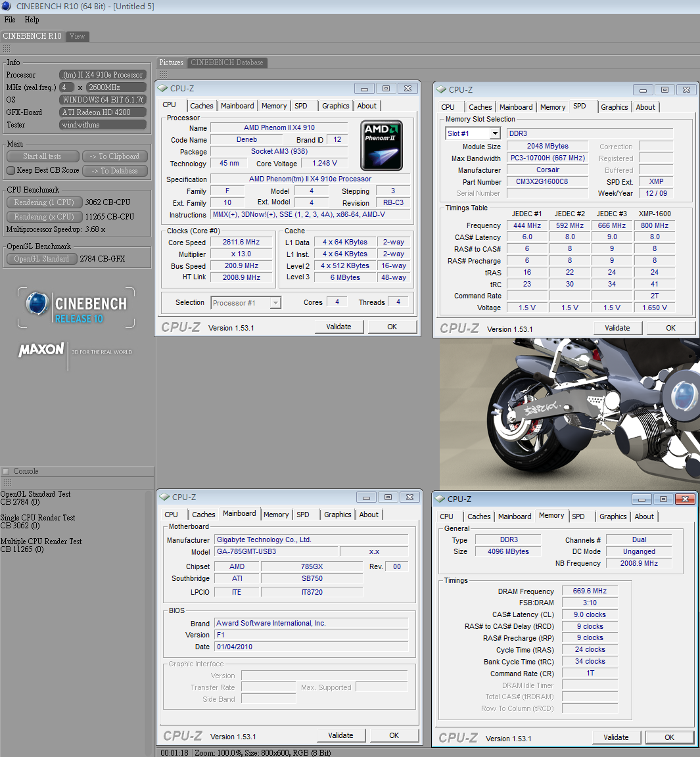Viewport: 700px width, 757px height.
Task: Click the status bar zoom and size text
Action: click(263, 752)
